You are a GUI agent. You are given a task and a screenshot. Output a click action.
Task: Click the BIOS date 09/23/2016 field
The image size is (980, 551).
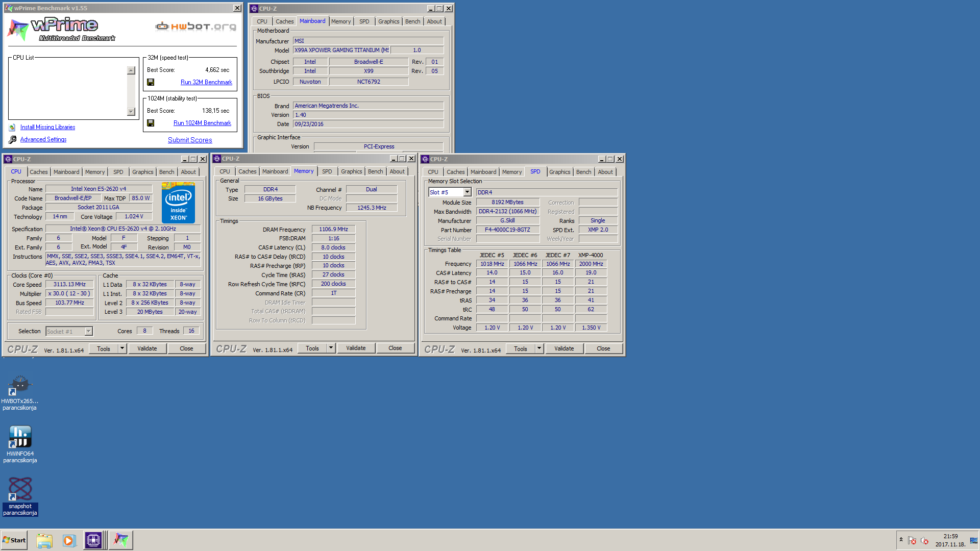(368, 124)
